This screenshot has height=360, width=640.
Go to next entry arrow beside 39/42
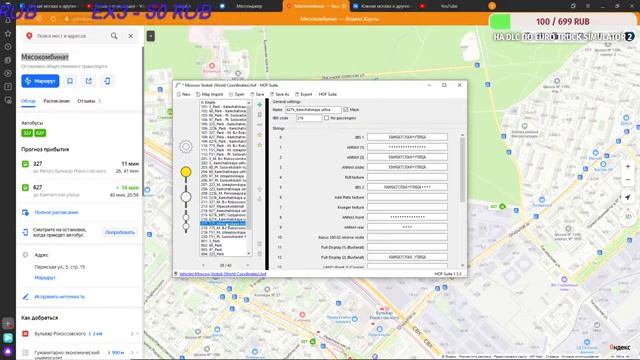click(x=247, y=265)
